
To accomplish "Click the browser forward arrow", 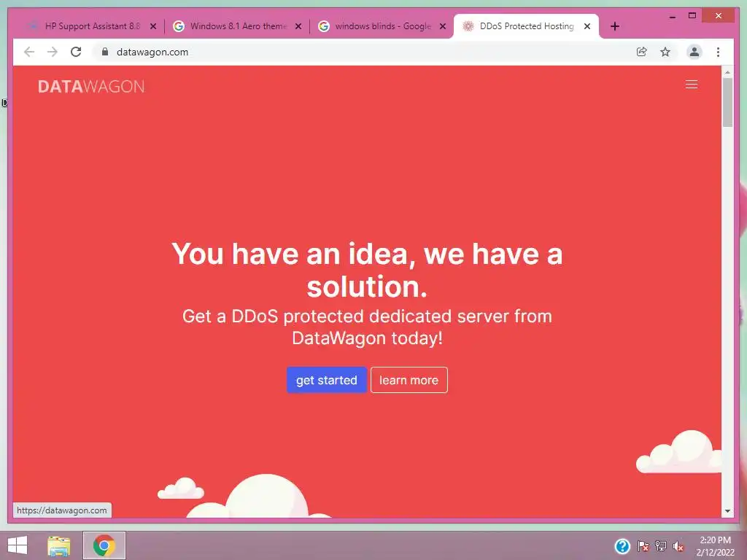I will tap(53, 52).
